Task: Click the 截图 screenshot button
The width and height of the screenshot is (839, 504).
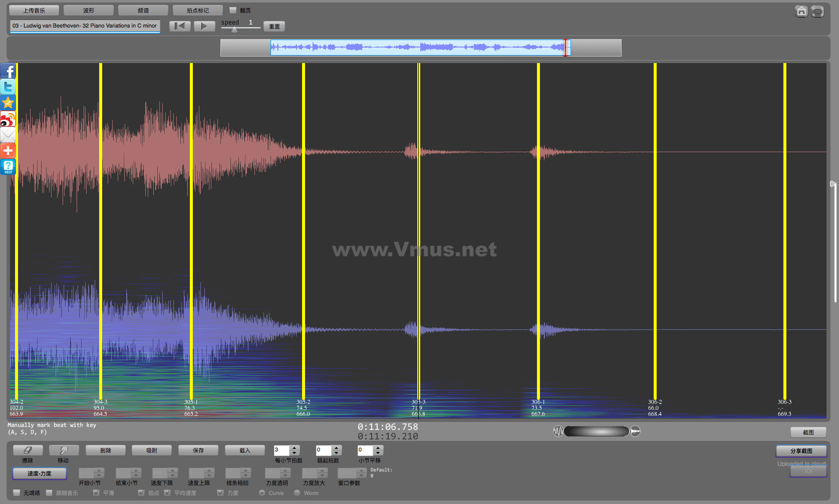Action: click(x=808, y=432)
